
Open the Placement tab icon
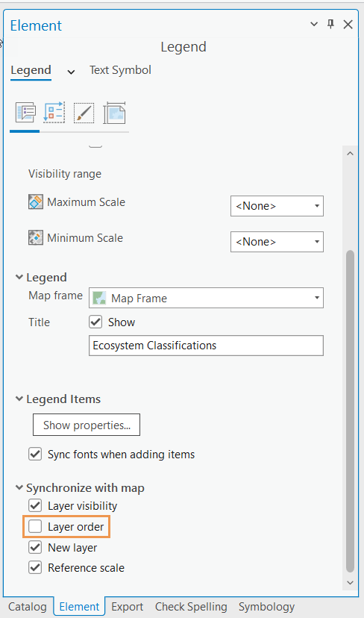(114, 113)
